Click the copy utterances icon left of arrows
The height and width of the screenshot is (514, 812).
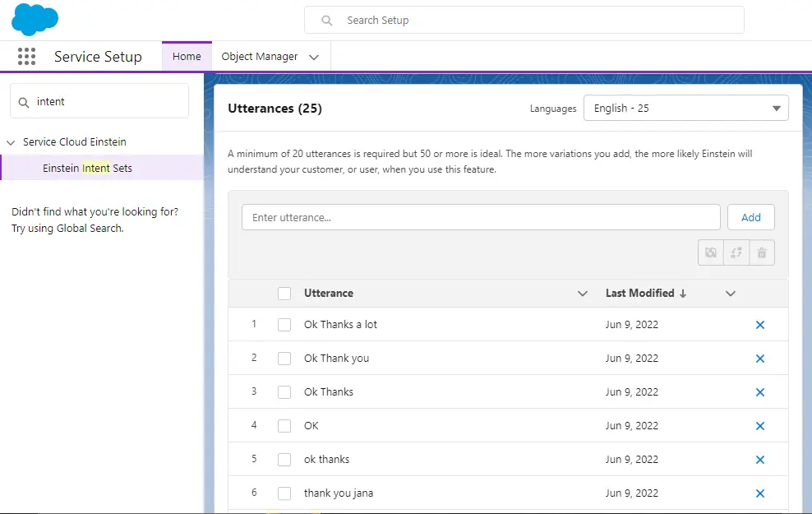(x=711, y=252)
